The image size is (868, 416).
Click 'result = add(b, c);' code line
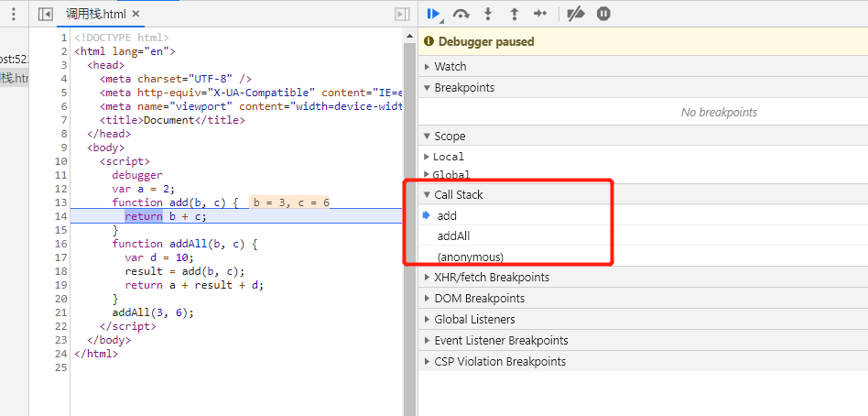coord(185,271)
